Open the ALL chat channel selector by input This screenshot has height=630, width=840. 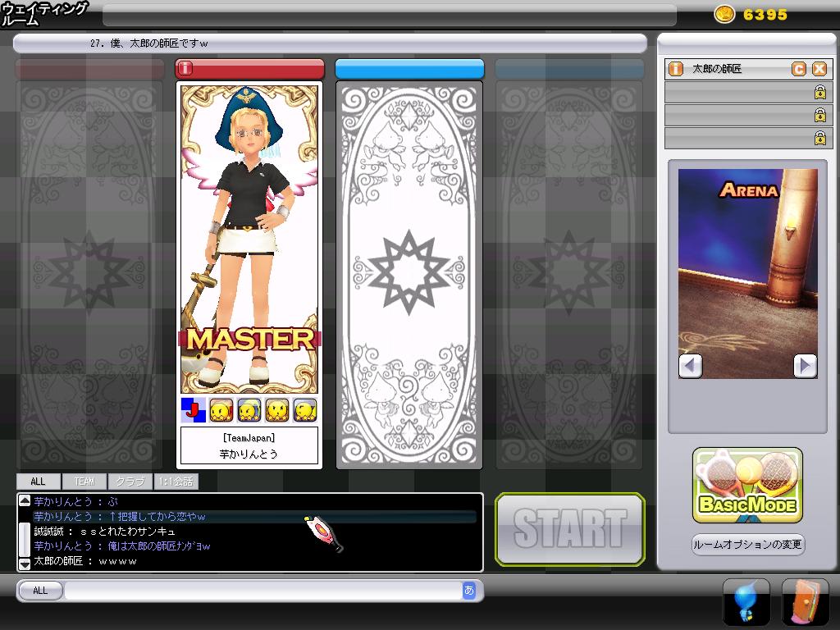point(40,591)
